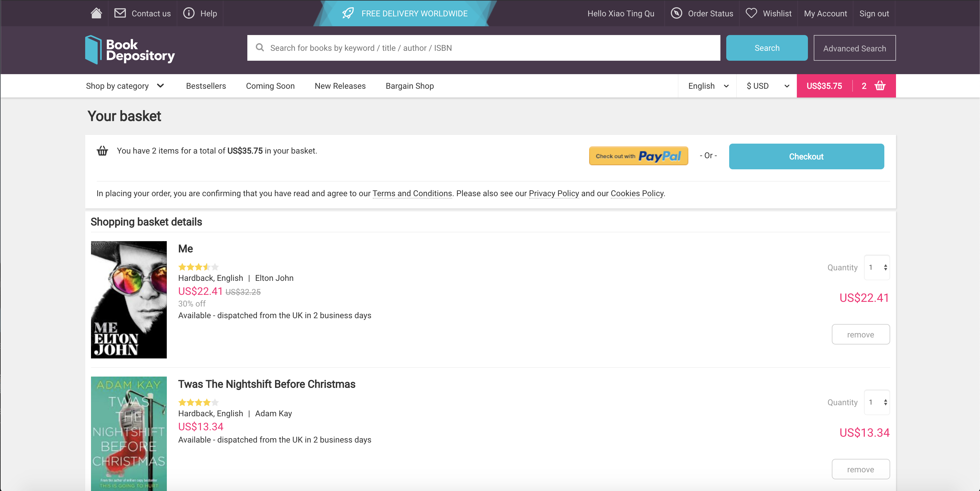Screen dimensions: 980x491
Task: Open the Privacy Policy link
Action: (554, 193)
